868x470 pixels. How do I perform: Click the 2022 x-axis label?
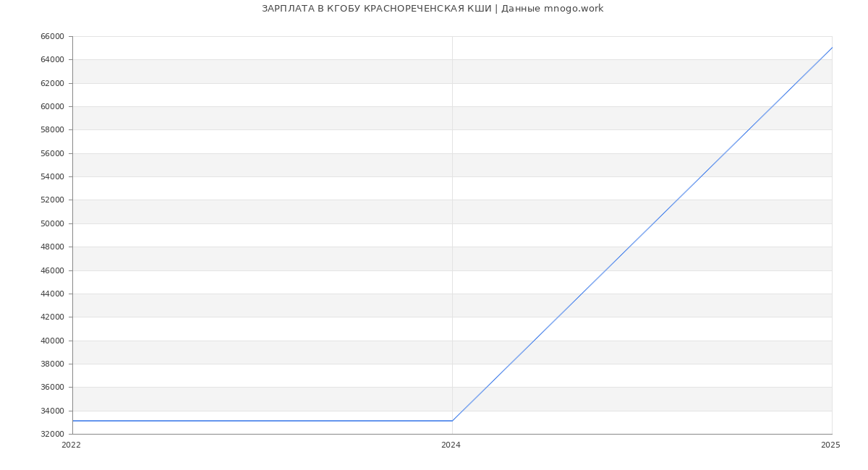71,445
